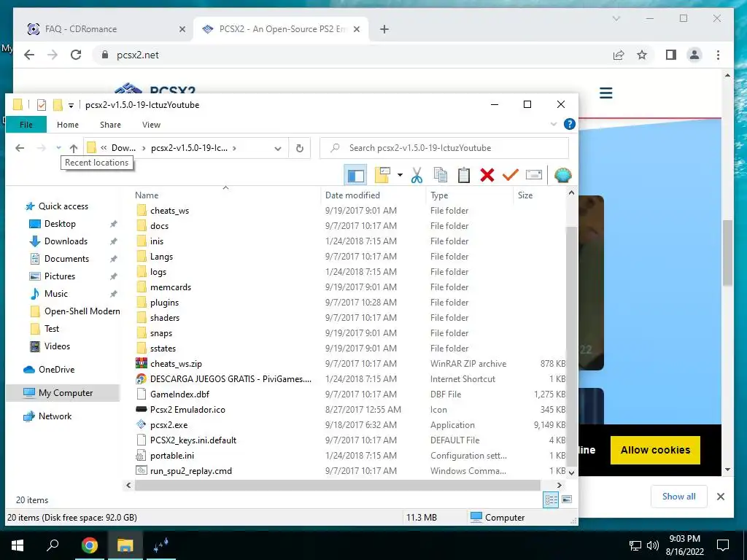This screenshot has height=560, width=747.
Task: Select the plugins folder
Action: pos(164,303)
